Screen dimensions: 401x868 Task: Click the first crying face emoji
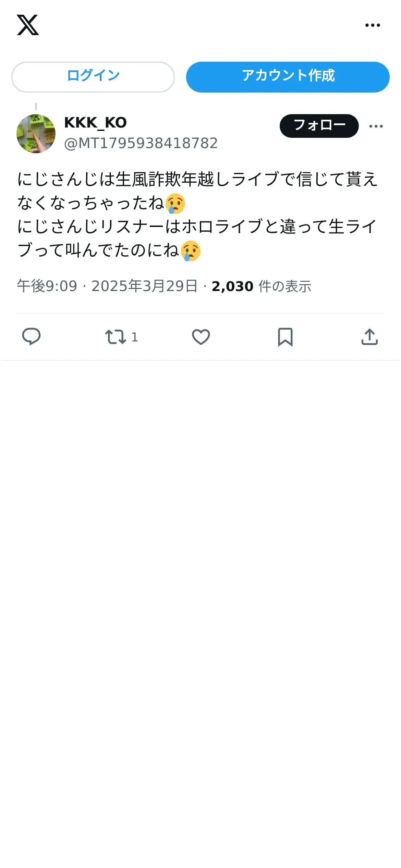pyautogui.click(x=175, y=203)
